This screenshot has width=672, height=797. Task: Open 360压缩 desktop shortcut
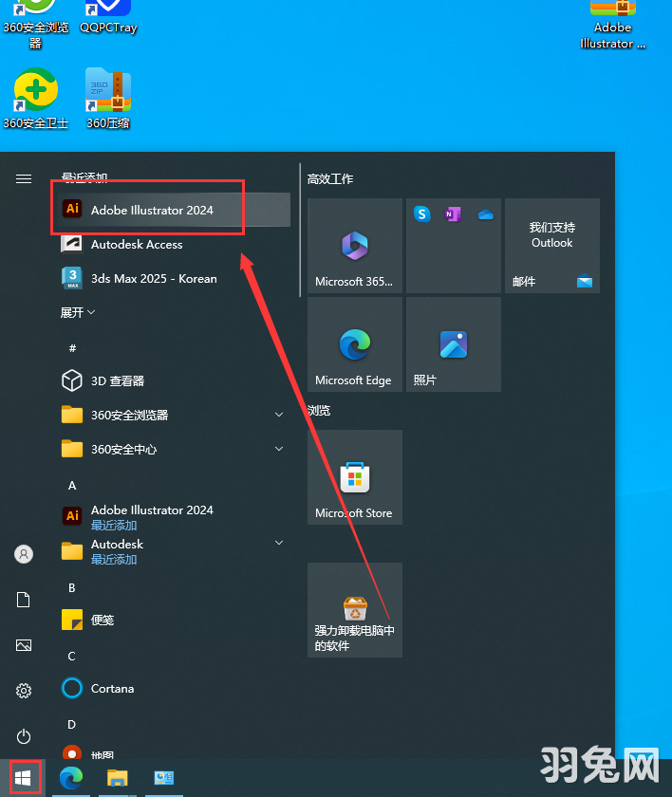(x=108, y=99)
